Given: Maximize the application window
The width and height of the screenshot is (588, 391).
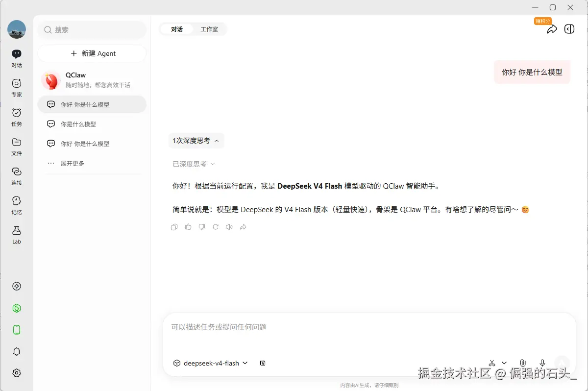Looking at the screenshot, I should [553, 7].
